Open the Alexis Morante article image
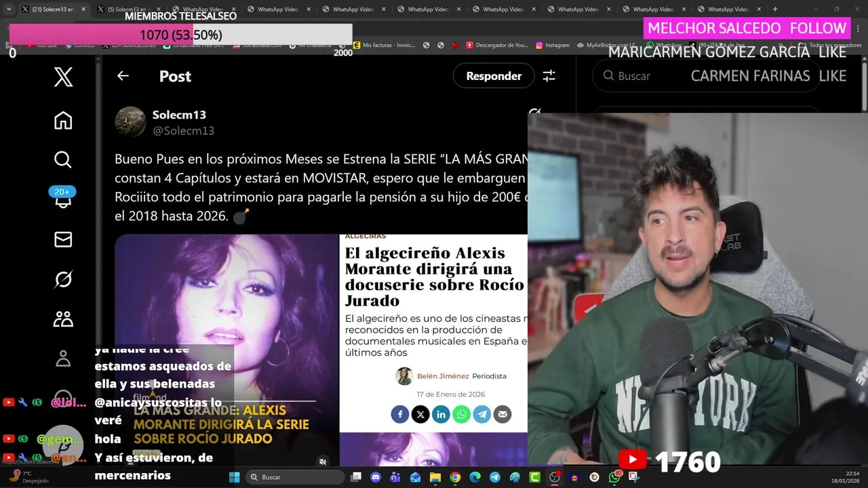Viewport: 868px width, 488px height. [433, 349]
